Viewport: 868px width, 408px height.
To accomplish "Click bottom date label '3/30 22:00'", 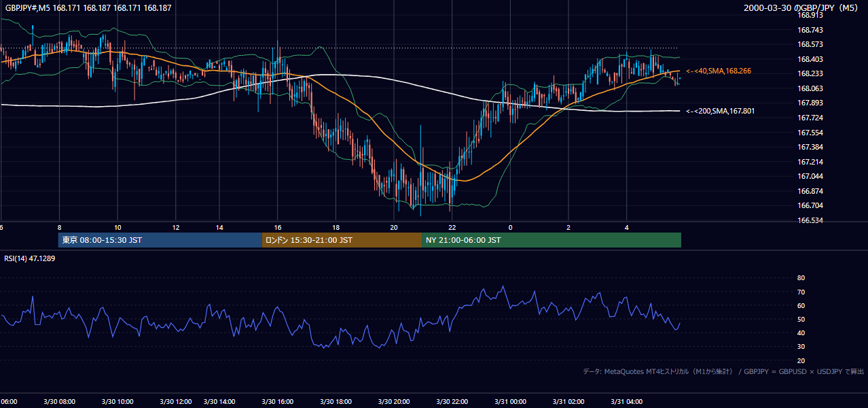I will (452, 402).
